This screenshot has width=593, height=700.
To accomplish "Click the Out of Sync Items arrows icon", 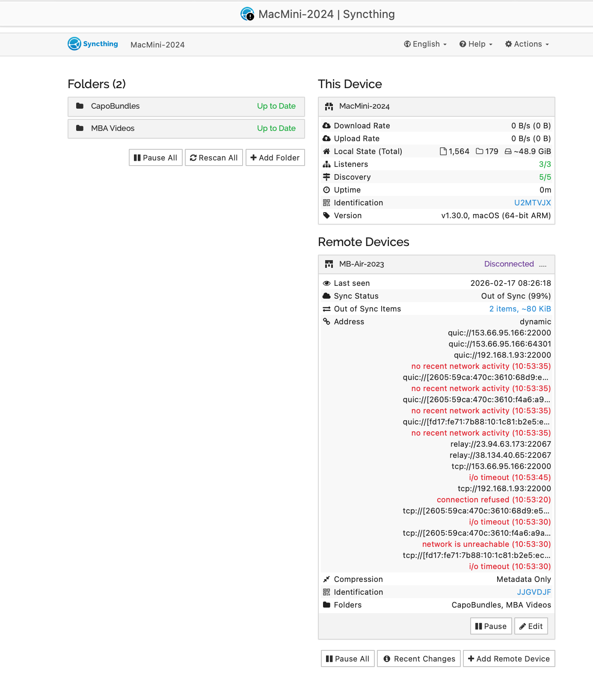I will tap(326, 309).
